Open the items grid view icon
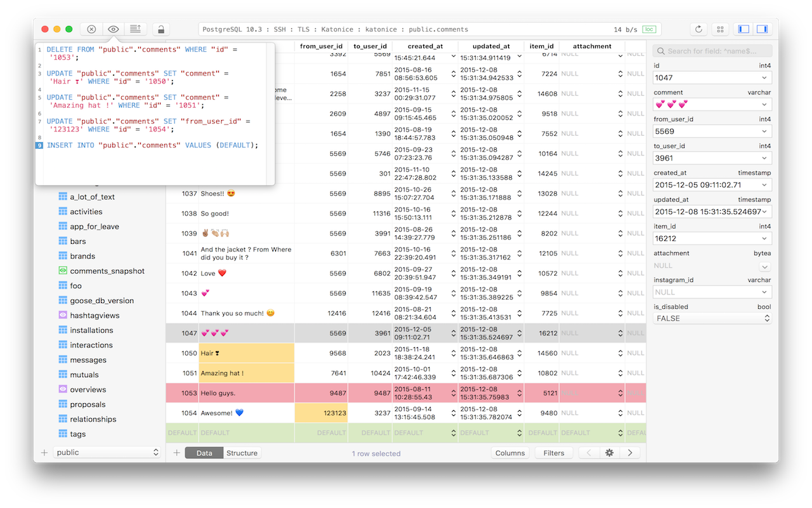 (720, 29)
